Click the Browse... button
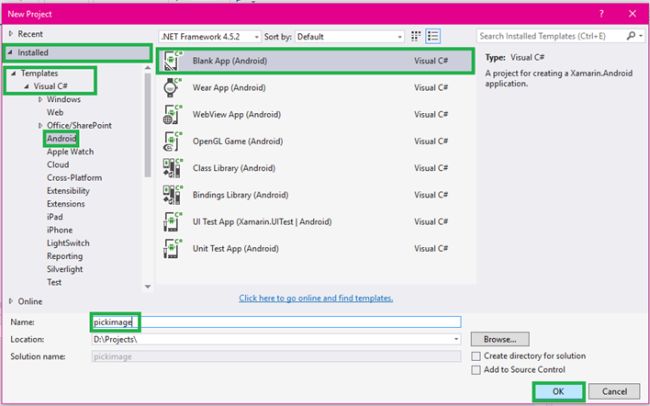Screen dimensions: 650x406 [500, 339]
